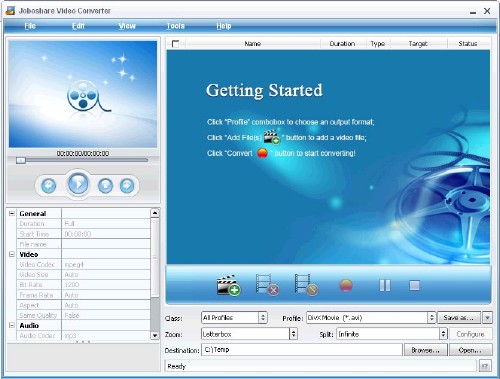Tick the select-all checkbox in the file list header
The image size is (500, 379).
(175, 44)
